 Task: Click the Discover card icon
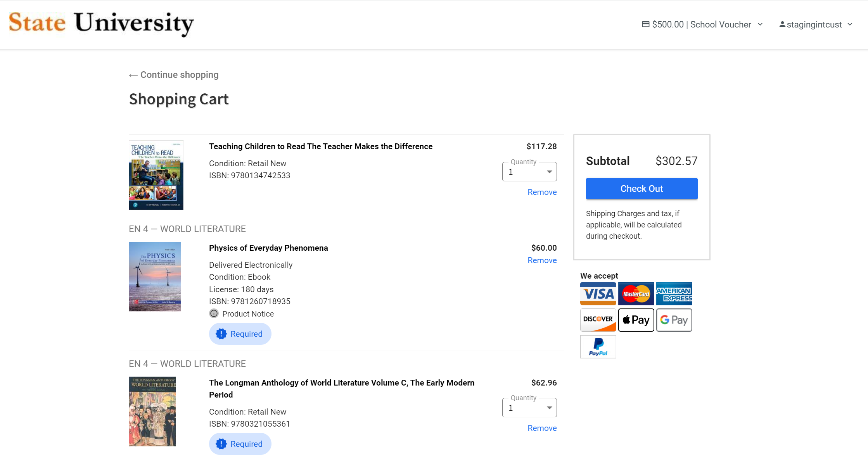pos(598,320)
